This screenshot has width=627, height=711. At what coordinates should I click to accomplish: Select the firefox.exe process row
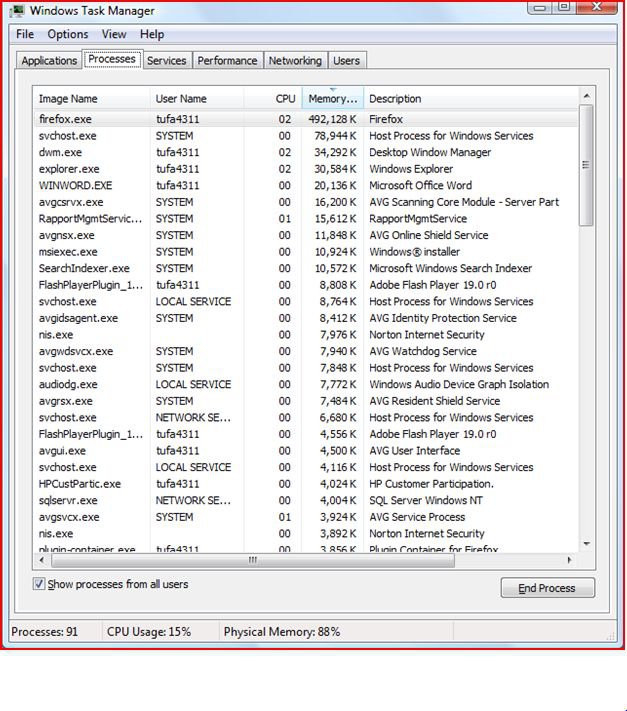(x=306, y=119)
